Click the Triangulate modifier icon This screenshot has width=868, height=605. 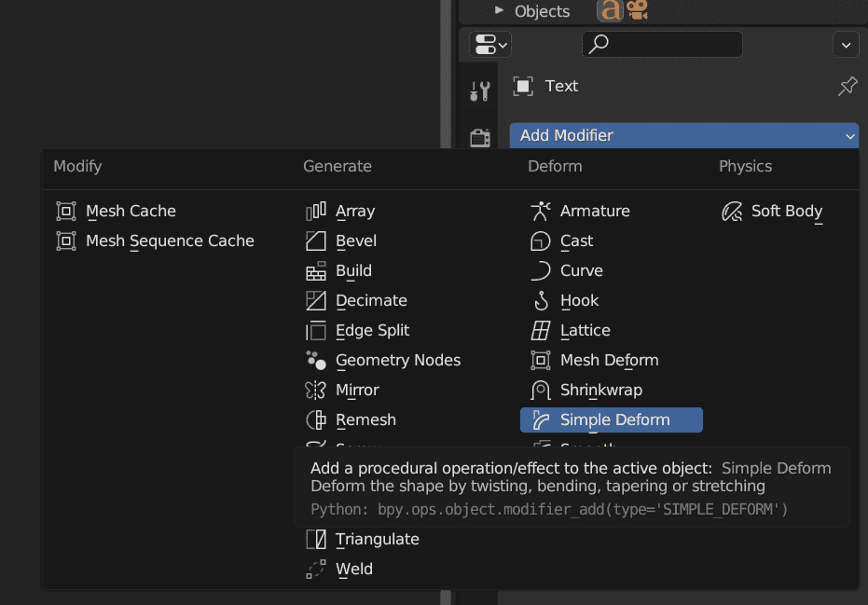coord(316,539)
